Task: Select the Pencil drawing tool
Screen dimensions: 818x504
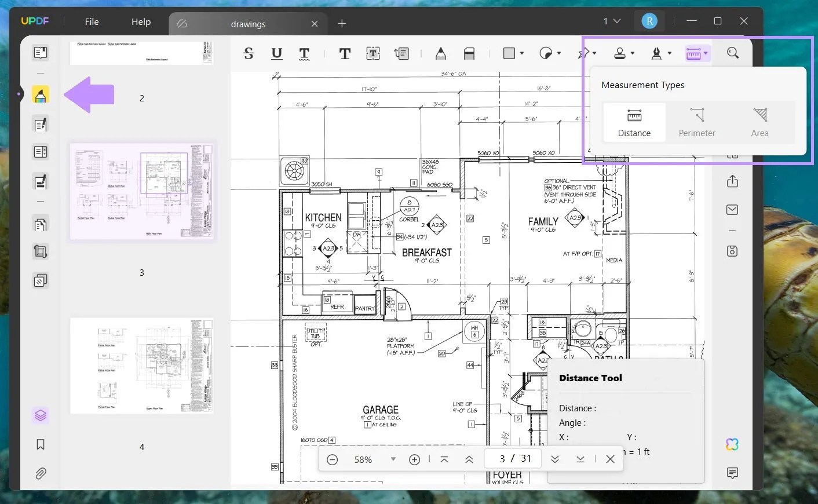Action: coord(441,53)
